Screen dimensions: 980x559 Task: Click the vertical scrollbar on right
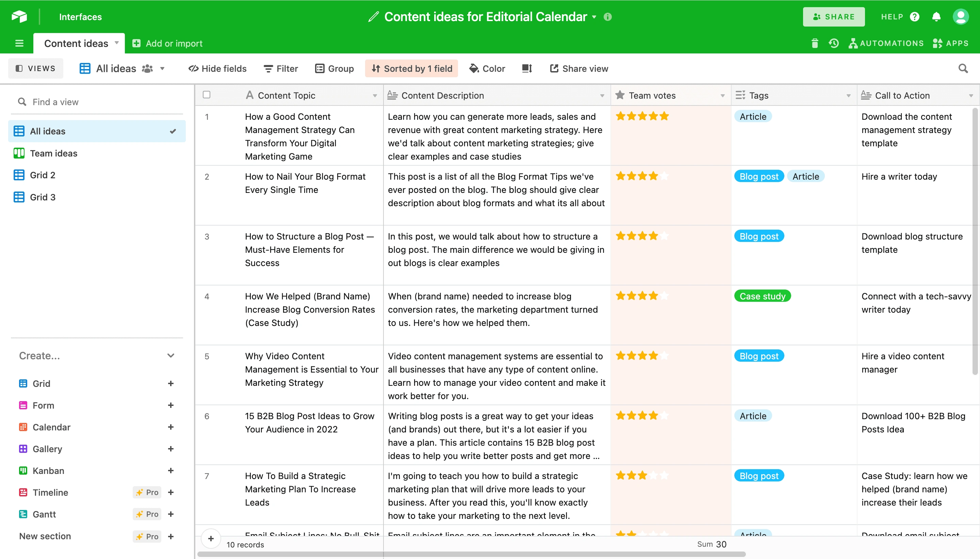pos(975,241)
